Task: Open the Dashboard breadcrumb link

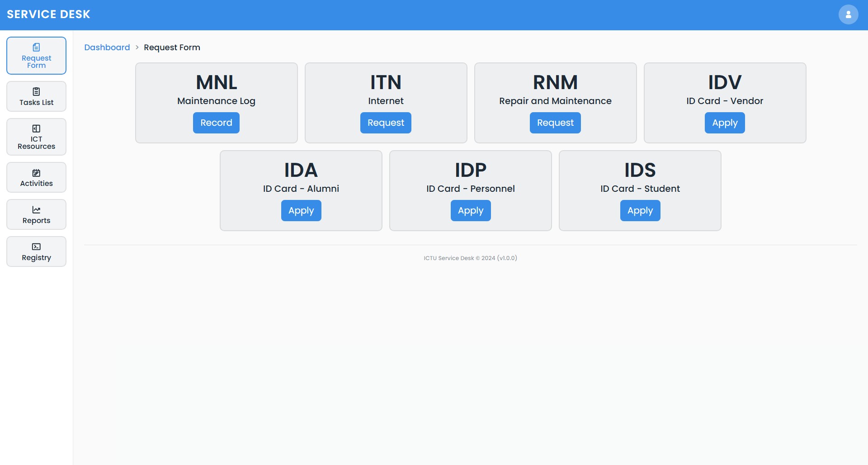Action: coord(107,47)
